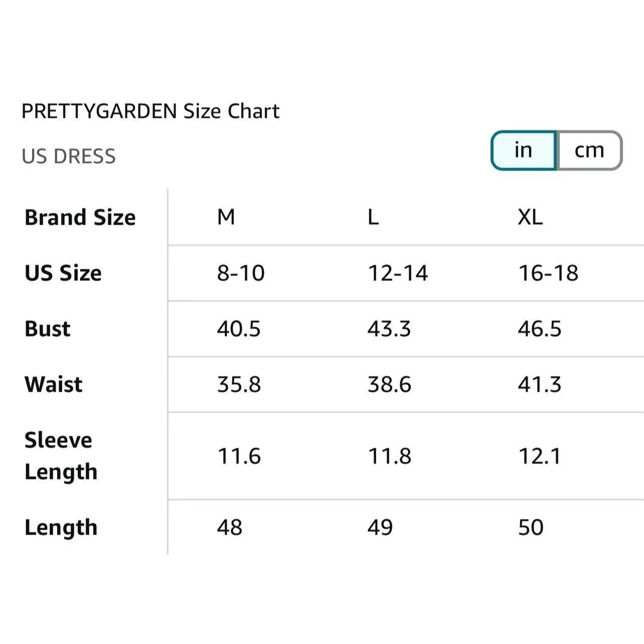Screen dimensions: 644x644
Task: Select the 40.5 bust measurement
Action: [239, 329]
